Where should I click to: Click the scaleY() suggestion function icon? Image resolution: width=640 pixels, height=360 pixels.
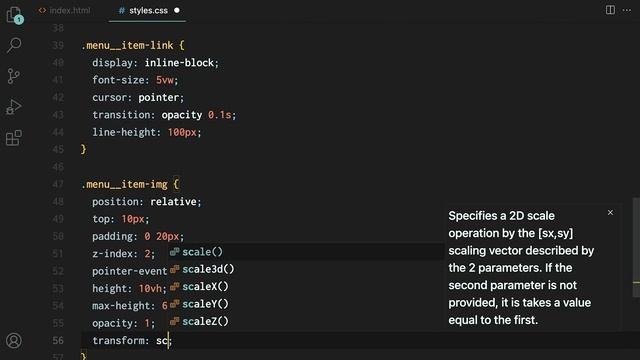(x=175, y=304)
